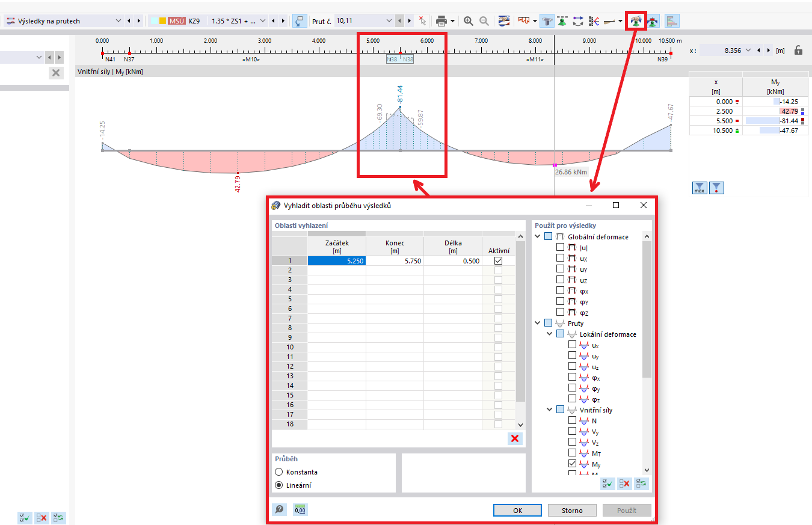This screenshot has width=812, height=525.
Task: Click the result diagram type icon
Action: 524,21
